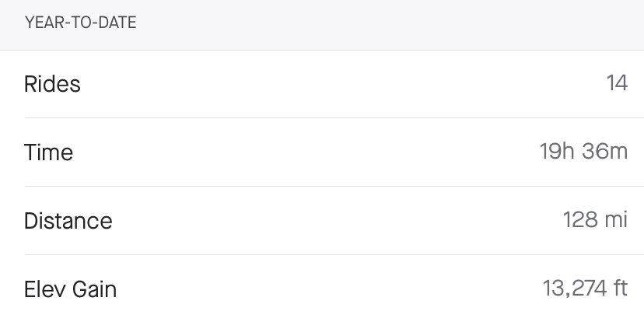Click blank middle area of Time row
Image resolution: width=644 pixels, height=322 pixels.
pyautogui.click(x=306, y=152)
